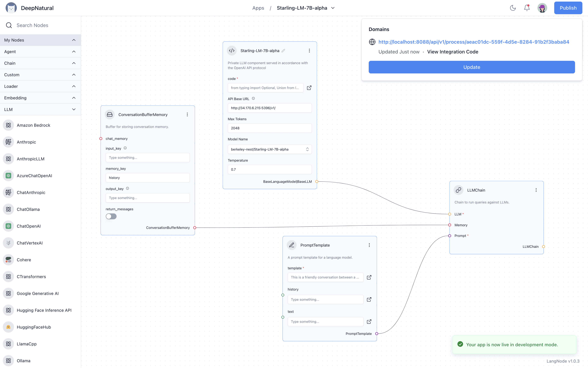
Task: Expand Agent category
Action: coord(40,52)
